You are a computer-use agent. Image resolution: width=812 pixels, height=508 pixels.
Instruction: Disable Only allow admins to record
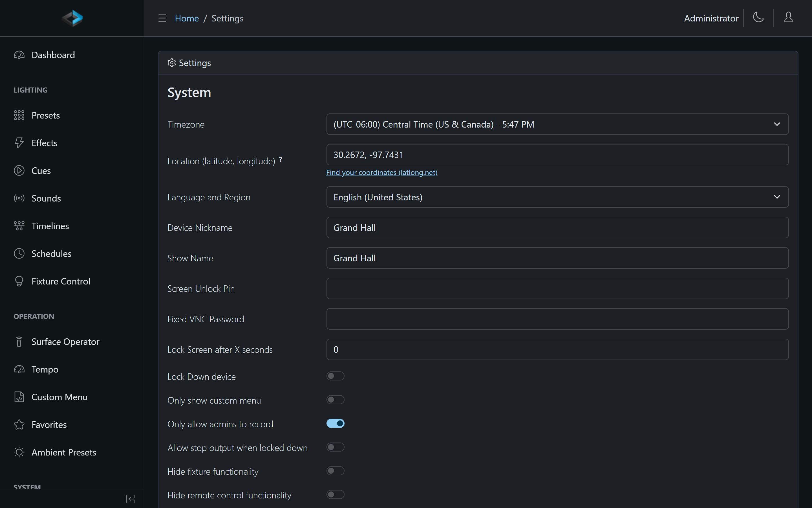(335, 423)
